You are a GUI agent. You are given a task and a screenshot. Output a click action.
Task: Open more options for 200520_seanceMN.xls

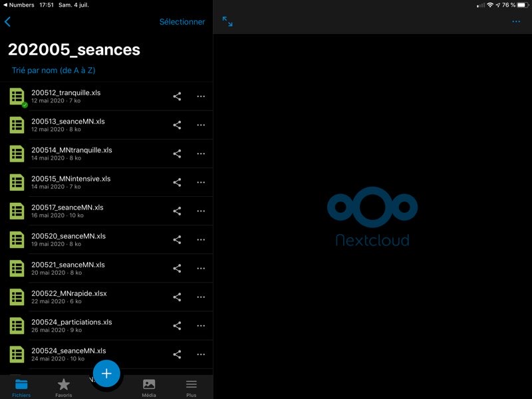click(x=201, y=239)
